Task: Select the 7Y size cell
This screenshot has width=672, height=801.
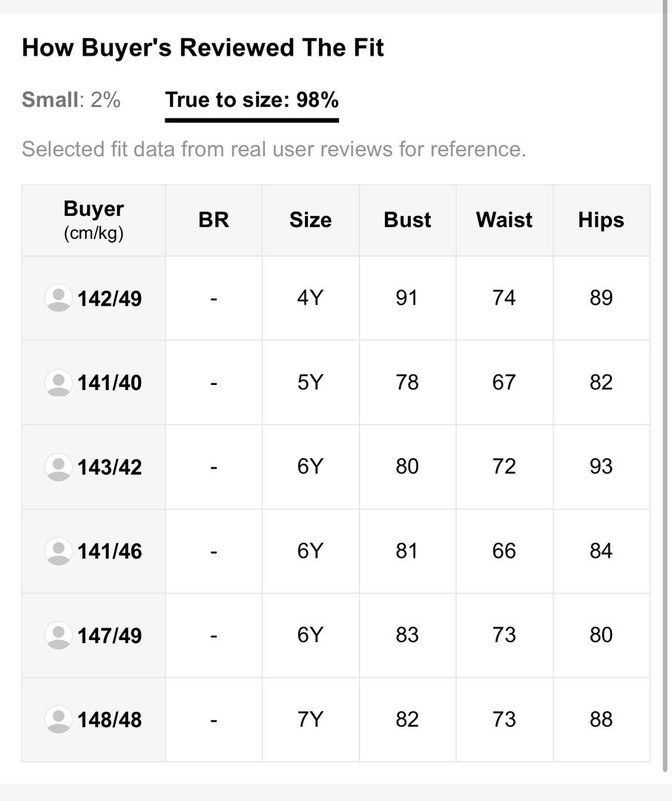Action: click(311, 719)
